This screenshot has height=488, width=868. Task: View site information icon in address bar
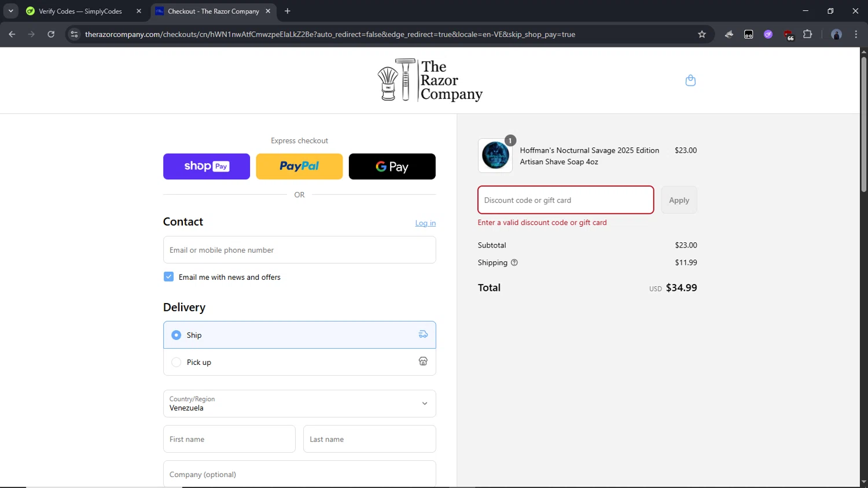tap(74, 34)
